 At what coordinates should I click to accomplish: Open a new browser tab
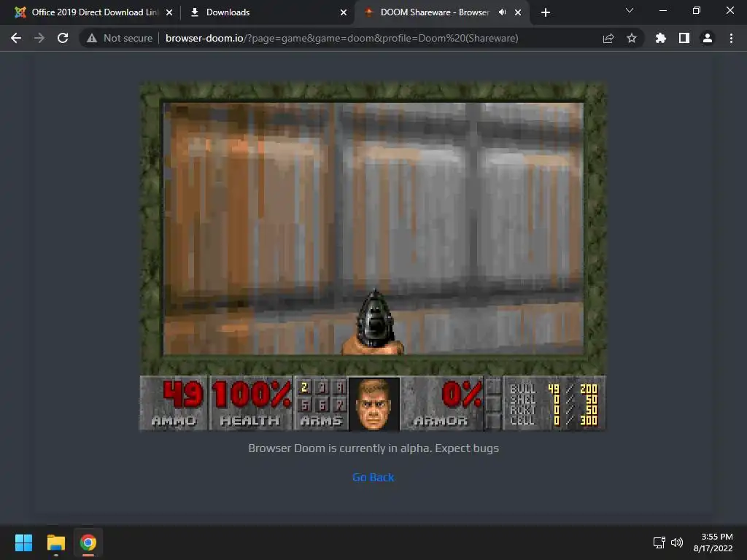tap(546, 12)
